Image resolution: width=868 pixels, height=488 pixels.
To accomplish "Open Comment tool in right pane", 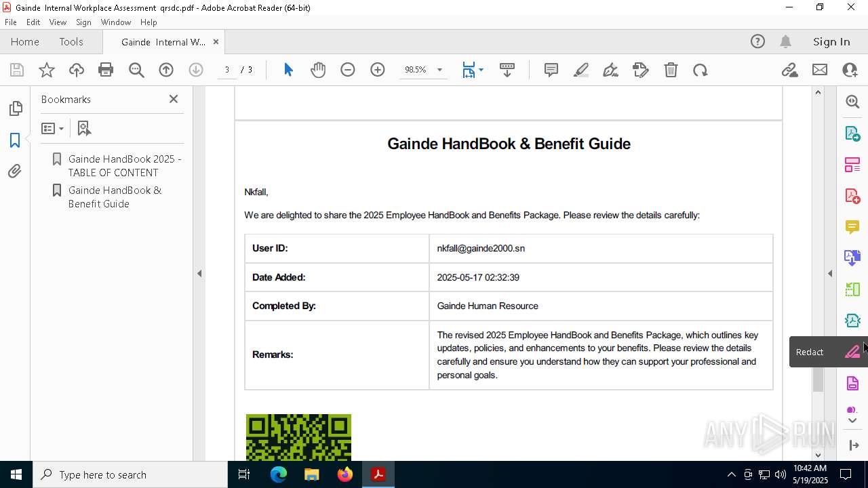I will click(852, 227).
